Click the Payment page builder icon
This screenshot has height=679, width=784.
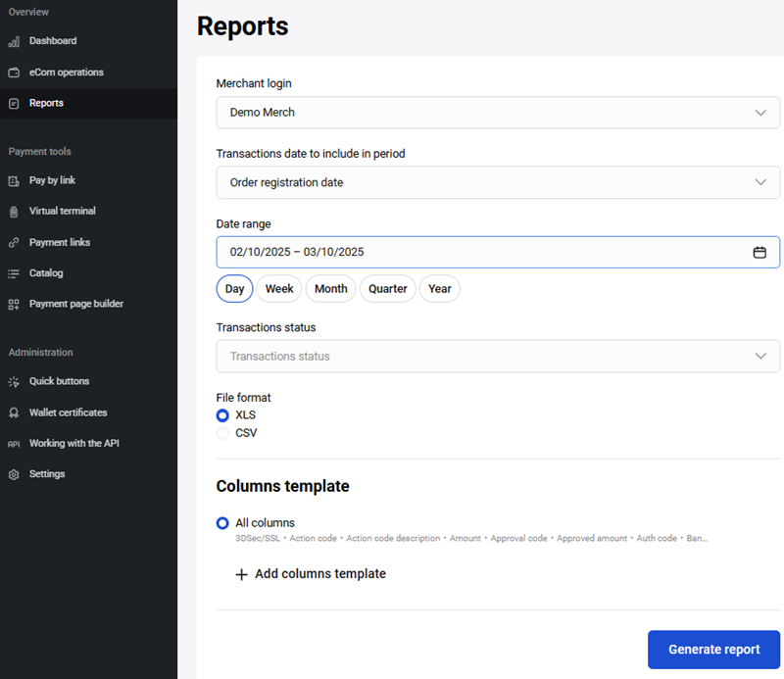point(14,305)
